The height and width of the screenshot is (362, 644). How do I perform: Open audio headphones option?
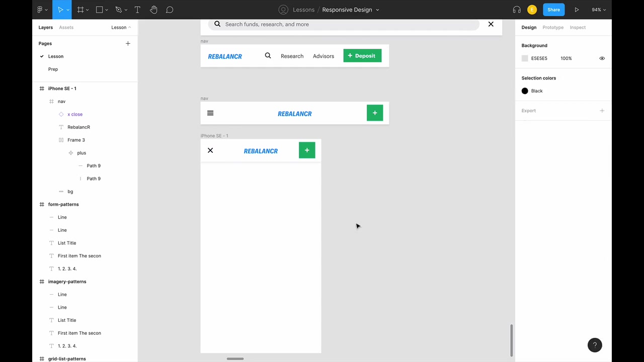517,10
